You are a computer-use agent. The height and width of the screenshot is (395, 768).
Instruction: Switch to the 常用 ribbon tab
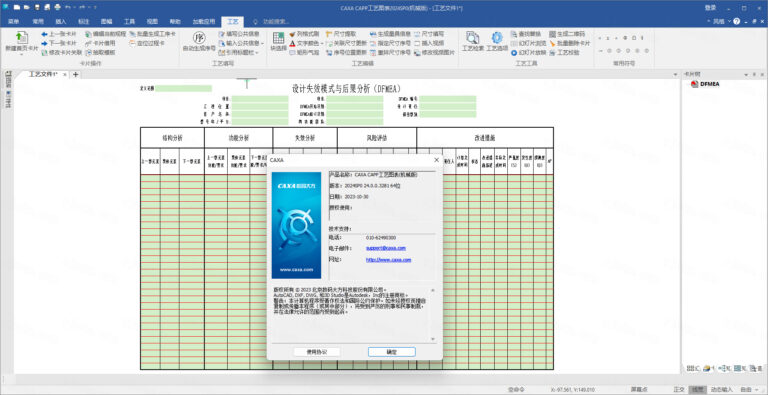point(38,22)
